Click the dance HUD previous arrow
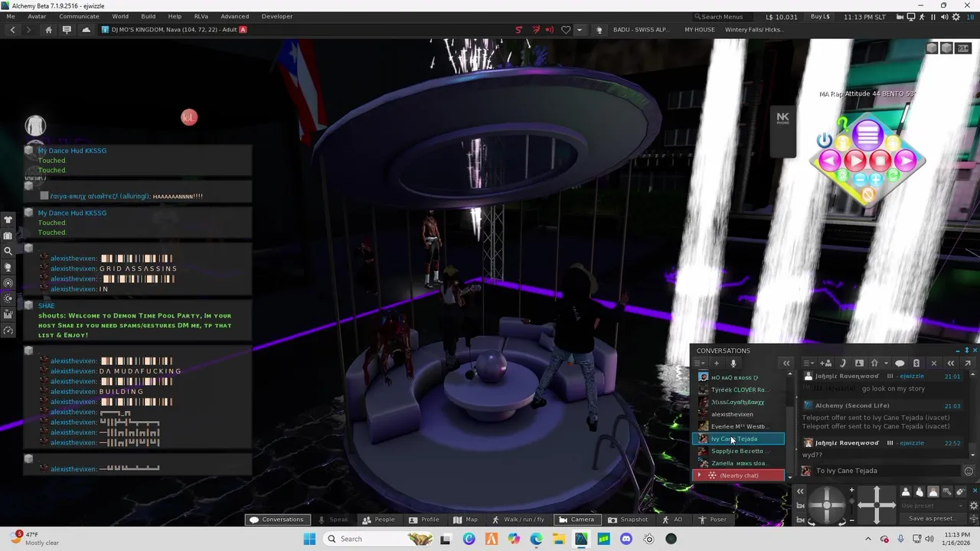 point(830,161)
